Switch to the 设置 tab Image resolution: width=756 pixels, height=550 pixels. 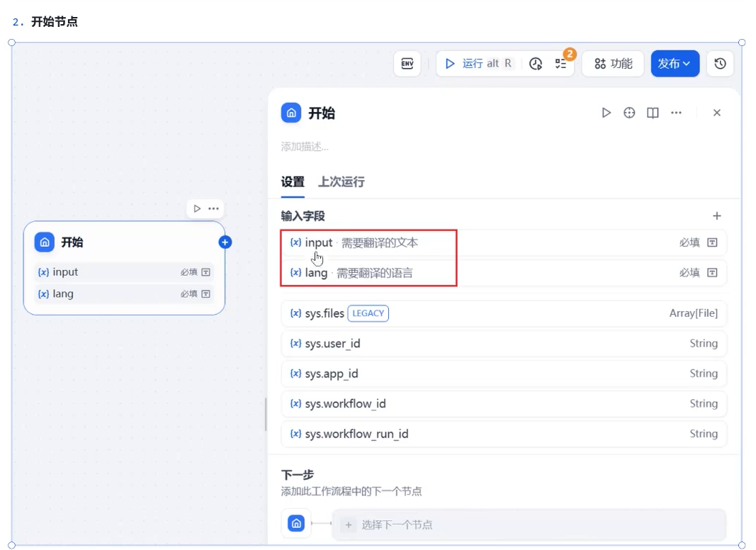pos(293,182)
